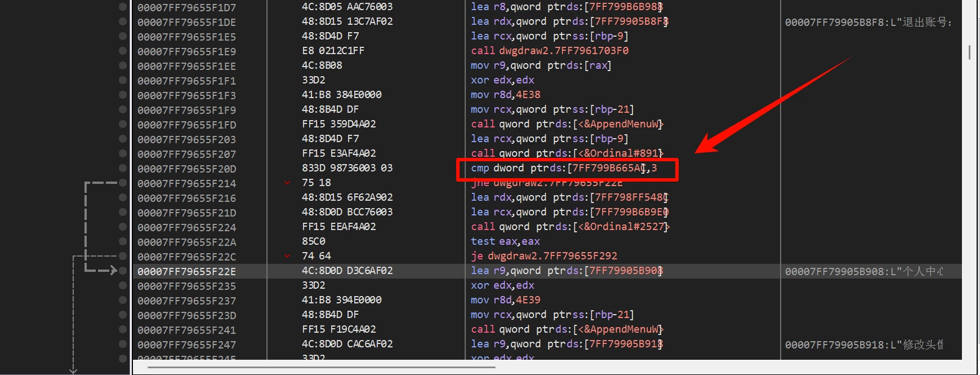The width and height of the screenshot is (980, 375).
Task: Toggle breakpoint dot at address 00007FF79655F20D
Action: [123, 168]
